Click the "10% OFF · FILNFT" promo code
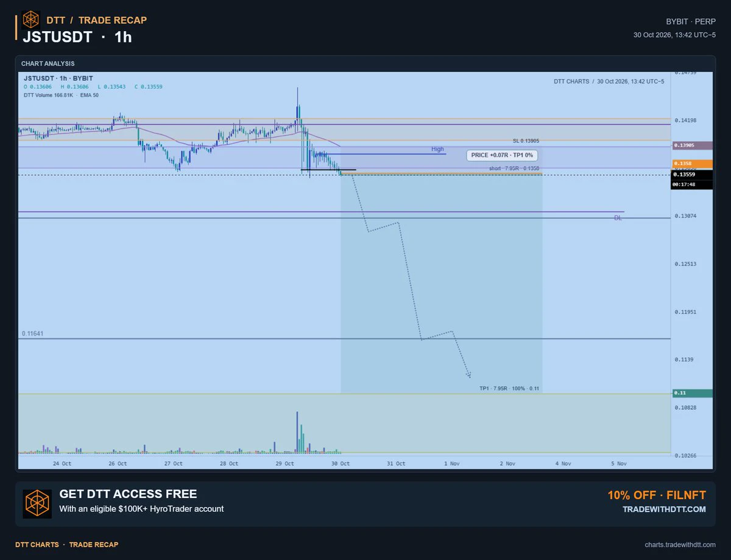Viewport: 731px width, 560px height. (657, 495)
